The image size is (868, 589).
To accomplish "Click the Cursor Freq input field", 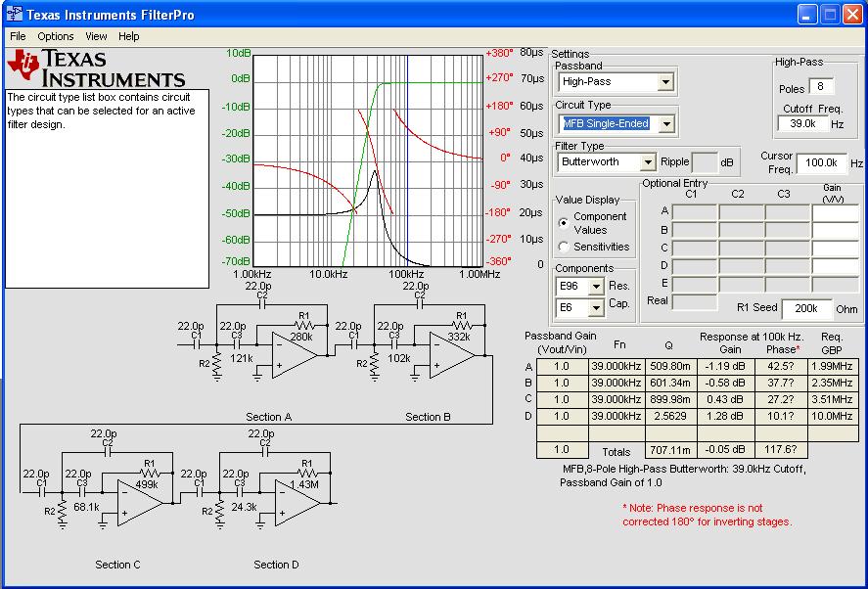I will coord(821,162).
